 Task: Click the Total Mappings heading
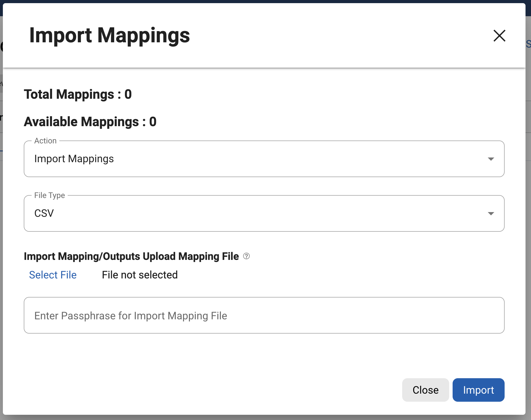click(78, 94)
